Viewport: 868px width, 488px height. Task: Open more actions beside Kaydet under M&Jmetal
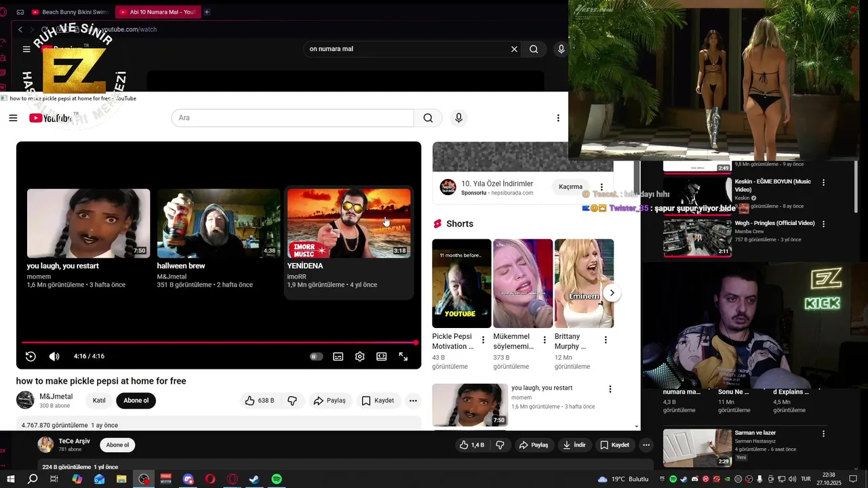[x=413, y=401]
